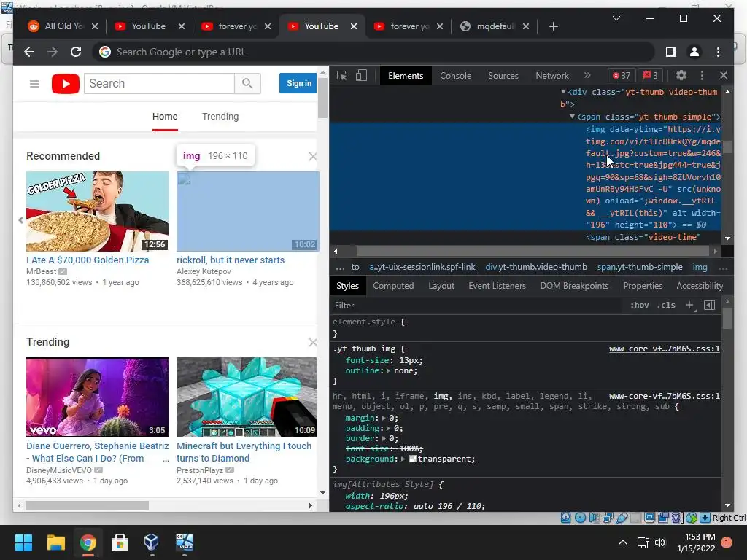
Task: Switch to the Sources tab
Action: tap(503, 76)
